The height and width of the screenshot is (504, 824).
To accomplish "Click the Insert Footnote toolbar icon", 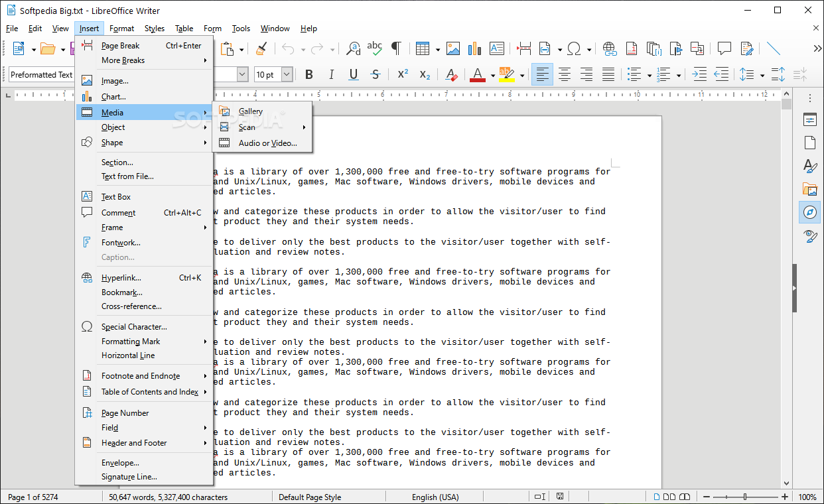I will (x=632, y=48).
